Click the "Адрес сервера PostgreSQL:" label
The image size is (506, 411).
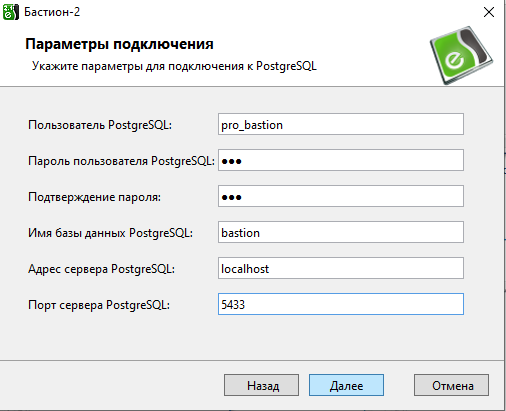click(101, 269)
